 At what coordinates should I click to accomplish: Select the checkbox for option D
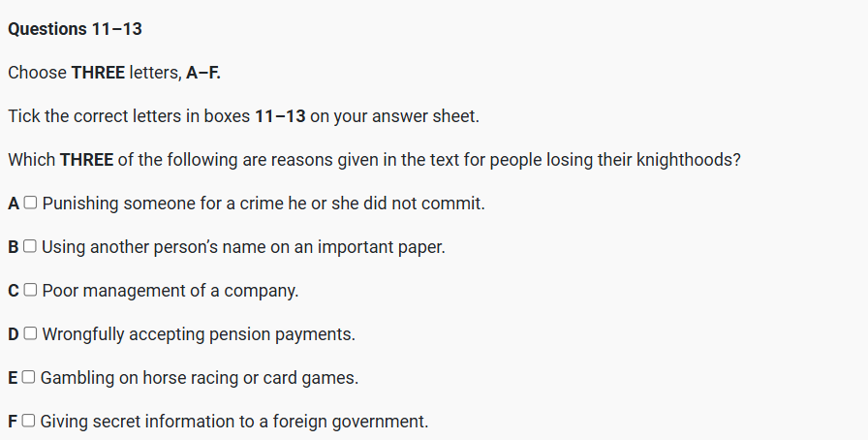31,334
